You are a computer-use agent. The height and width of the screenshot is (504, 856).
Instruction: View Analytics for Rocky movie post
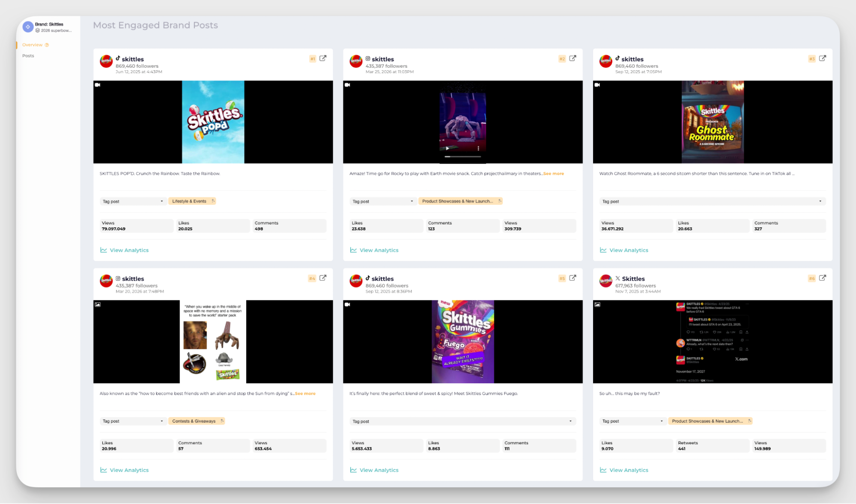pyautogui.click(x=374, y=250)
